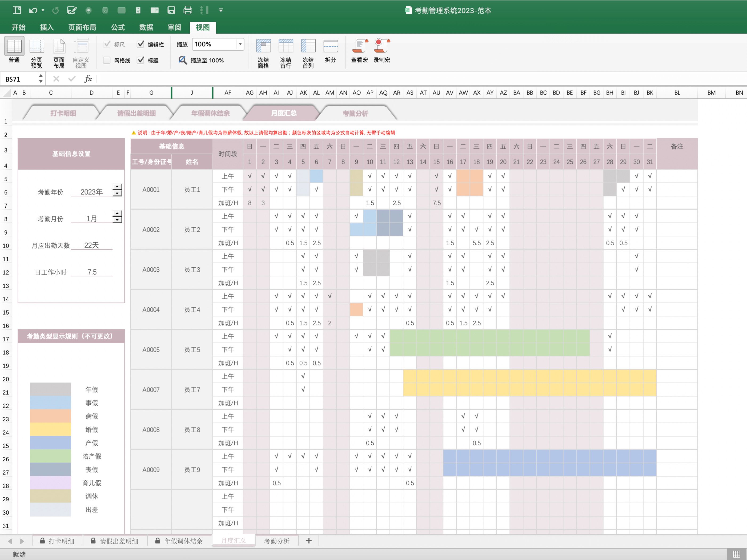The image size is (747, 560).
Task: Open Customize Quick Access Toolbar dropdown
Action: [221, 10]
